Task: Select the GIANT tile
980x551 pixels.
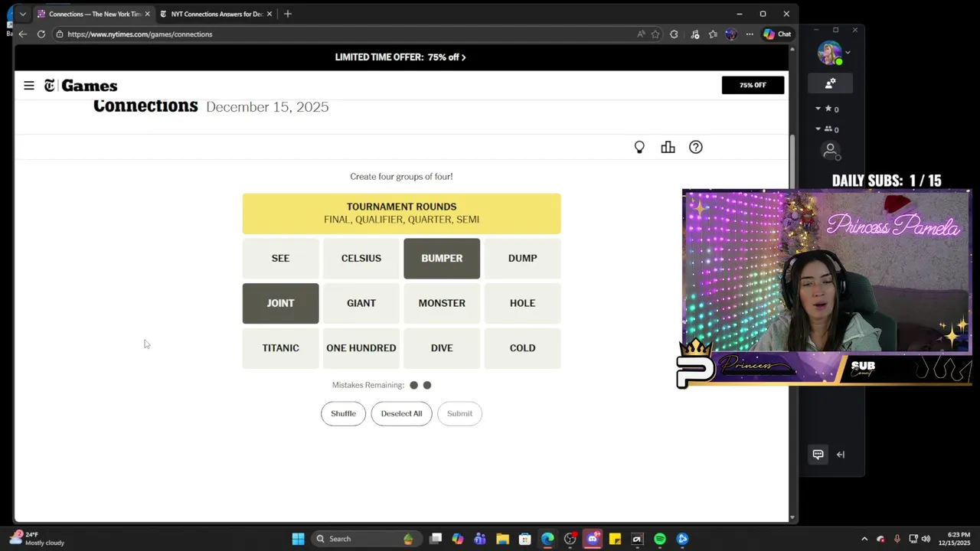Action: coord(361,303)
